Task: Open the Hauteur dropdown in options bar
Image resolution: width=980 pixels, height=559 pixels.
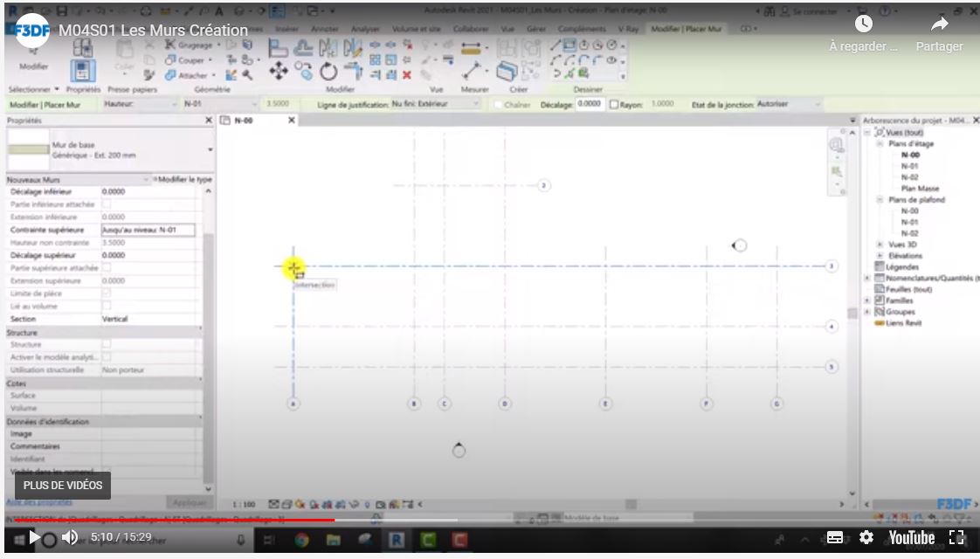Action: pos(141,104)
